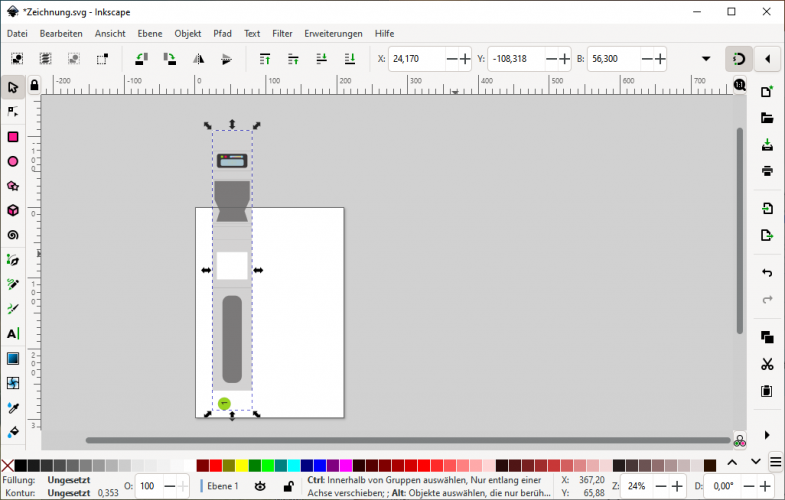Print the document
The width and height of the screenshot is (785, 500).
click(x=767, y=171)
